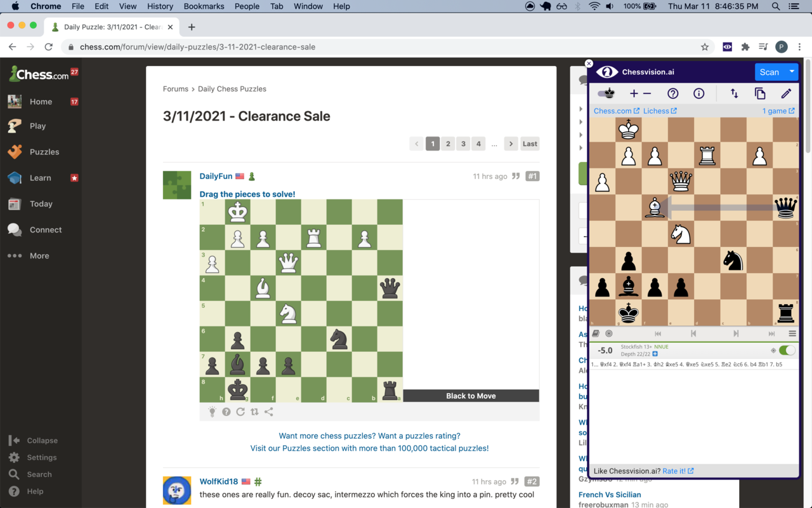Open the History menu in the menu bar
Viewport: 812px width, 508px height.
point(160,6)
